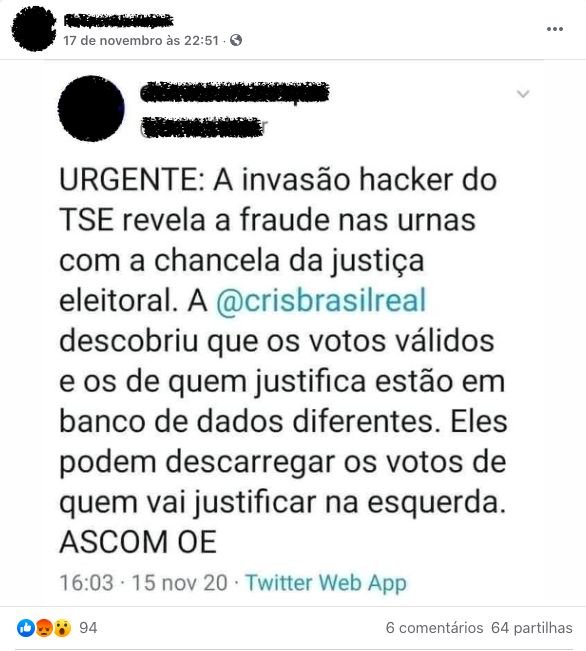Click the blue Like reaction icon
The height and width of the screenshot is (651, 586).
[x=26, y=628]
